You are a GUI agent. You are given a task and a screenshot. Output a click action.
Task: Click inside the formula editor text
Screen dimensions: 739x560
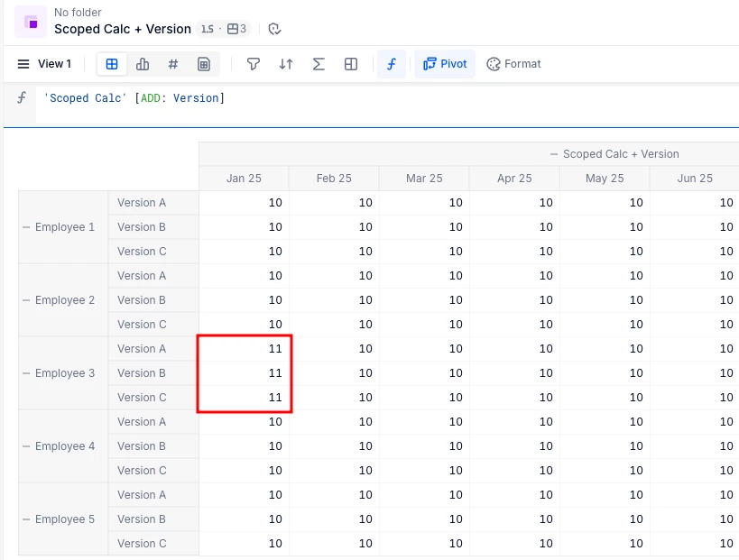pyautogui.click(x=134, y=98)
